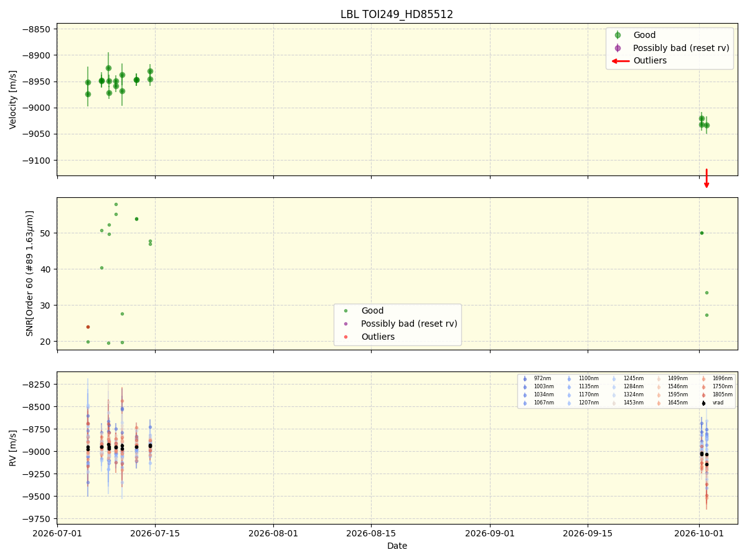Click the plot title 'LBL TOI249_HD85512'
Screen dimensions: 747x560
[x=397, y=14]
